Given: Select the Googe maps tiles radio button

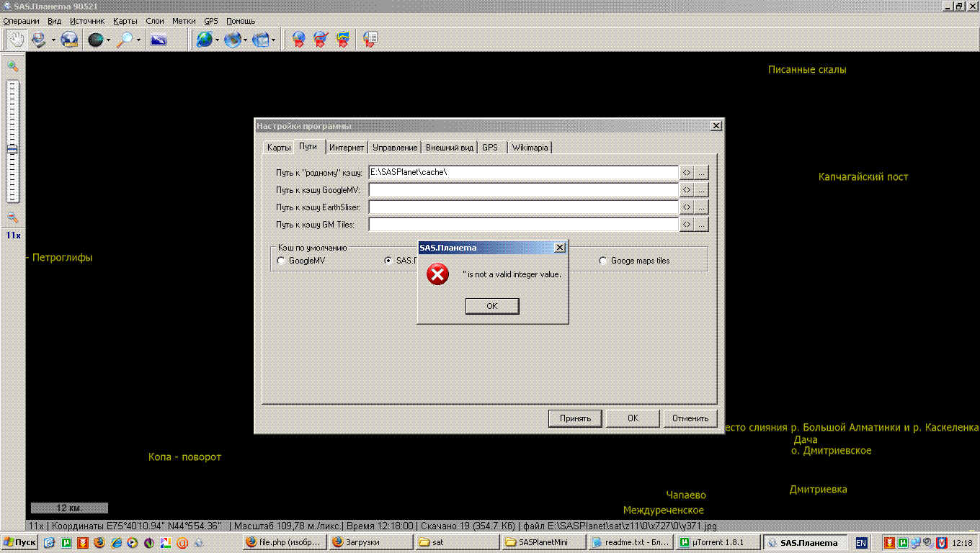Looking at the screenshot, I should [x=603, y=261].
